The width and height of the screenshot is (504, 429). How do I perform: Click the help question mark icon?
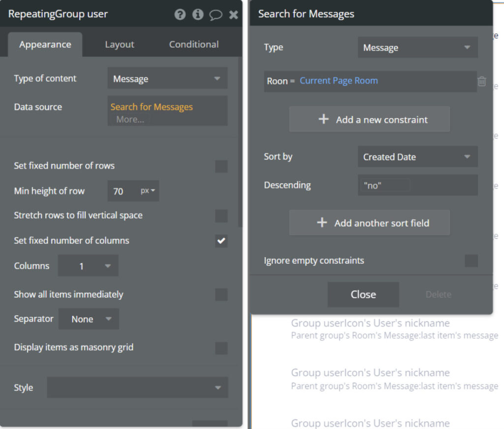pos(180,14)
